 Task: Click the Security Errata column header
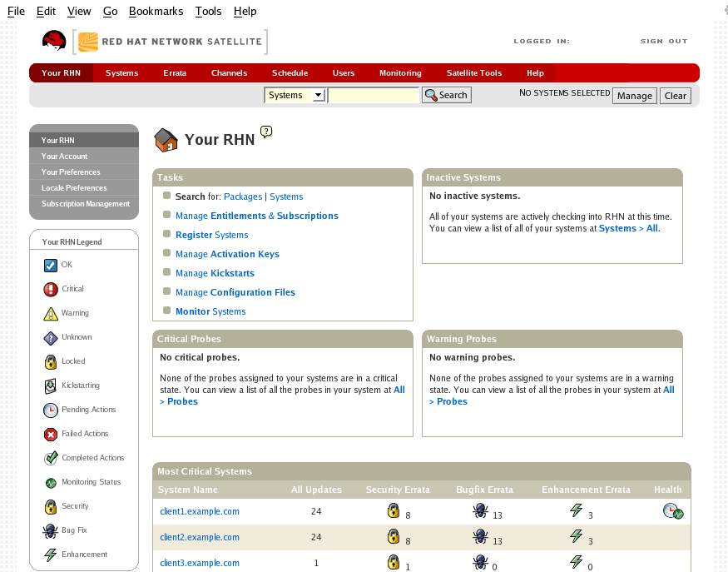pyautogui.click(x=398, y=490)
